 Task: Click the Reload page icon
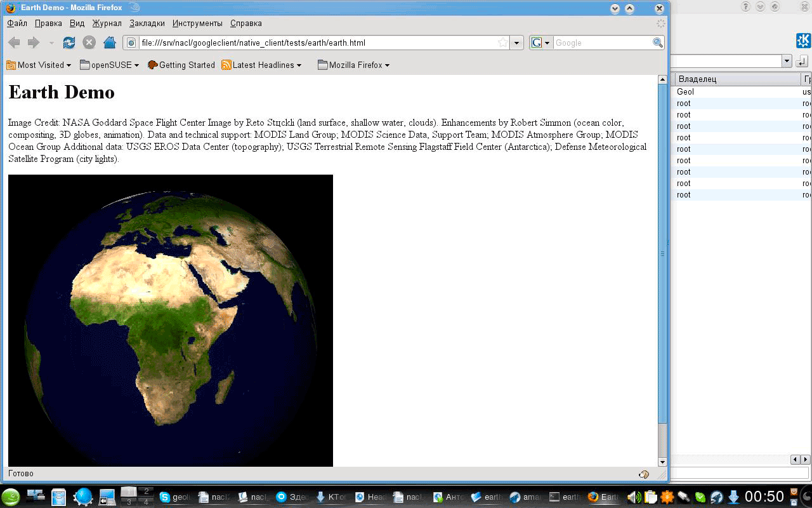pos(69,43)
